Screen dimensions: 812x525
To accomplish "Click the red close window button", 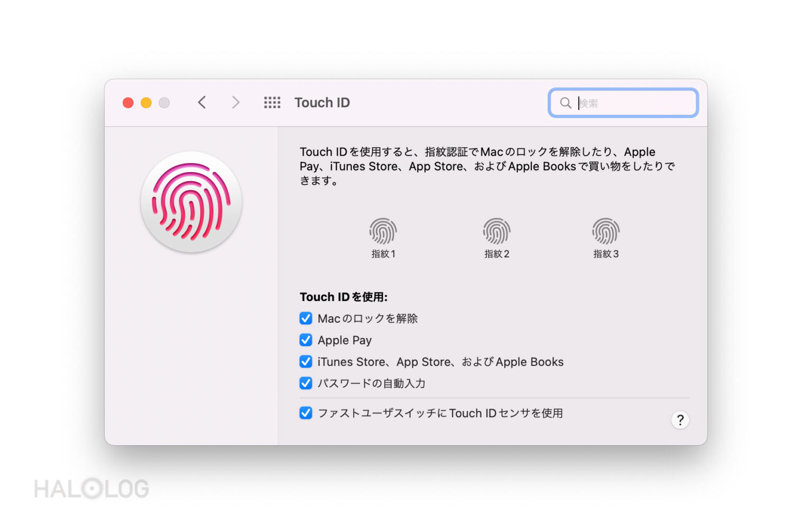I will pos(128,102).
